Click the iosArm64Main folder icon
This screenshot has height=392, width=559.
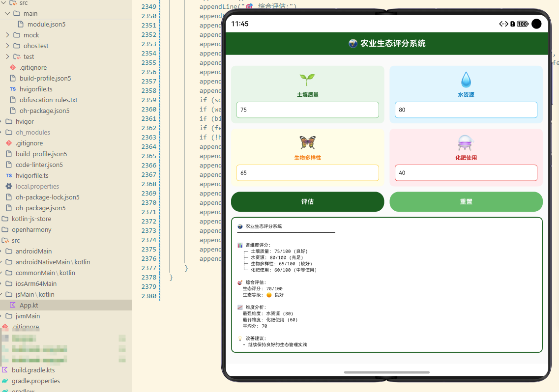tap(9, 283)
